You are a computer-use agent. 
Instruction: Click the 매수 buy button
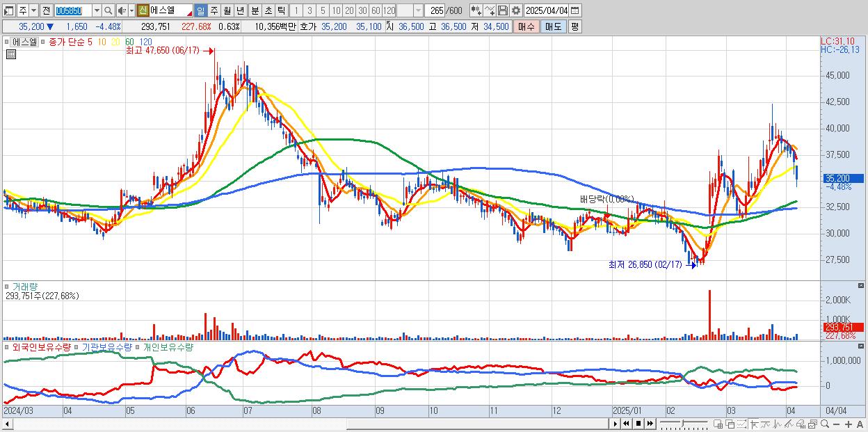[x=527, y=26]
